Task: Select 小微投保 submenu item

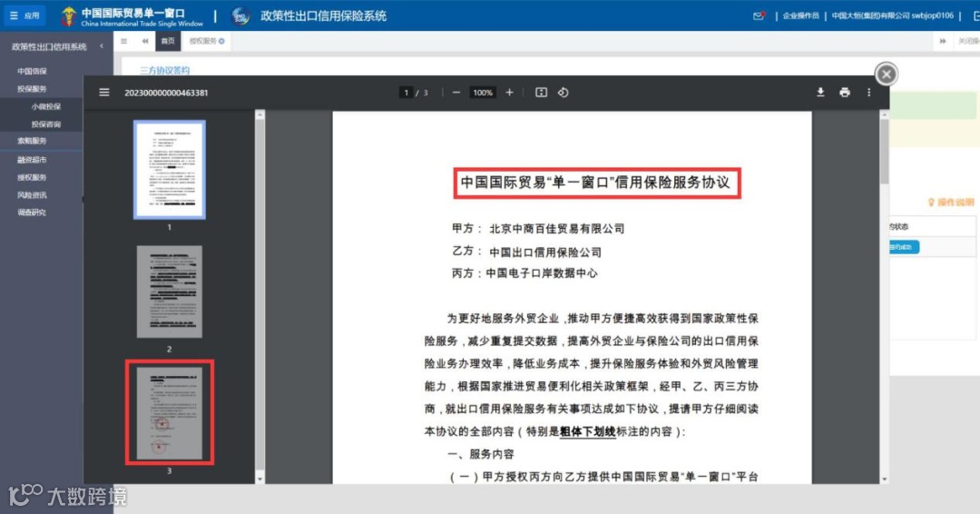Action: tap(46, 107)
